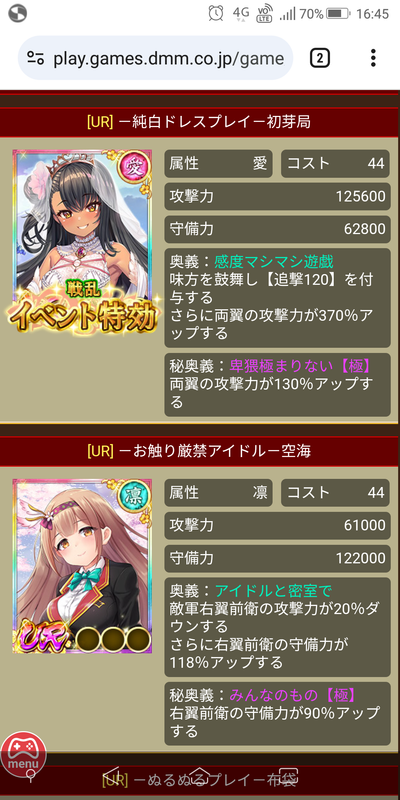Open browser tab switcher showing 2

(319, 58)
